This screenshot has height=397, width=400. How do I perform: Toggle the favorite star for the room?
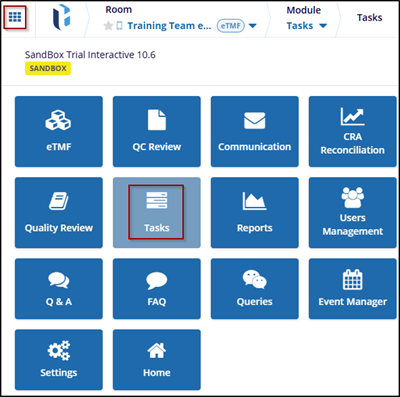coord(108,26)
